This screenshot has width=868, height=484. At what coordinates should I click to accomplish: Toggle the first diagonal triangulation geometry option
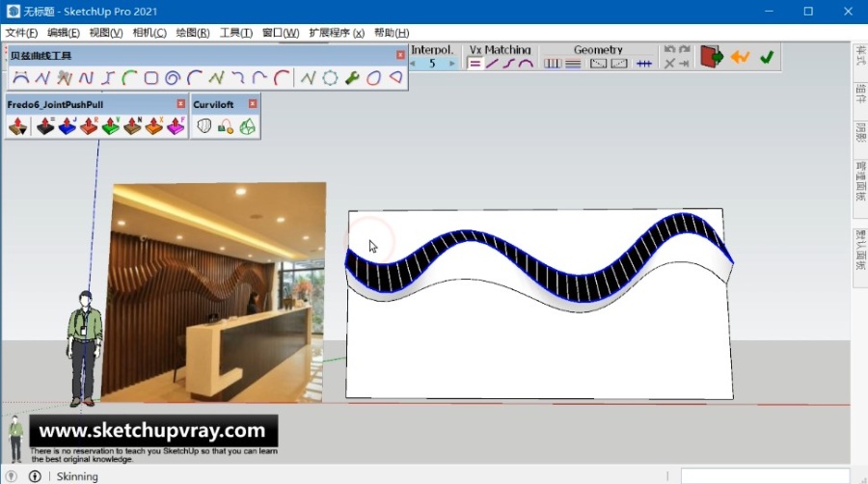598,64
